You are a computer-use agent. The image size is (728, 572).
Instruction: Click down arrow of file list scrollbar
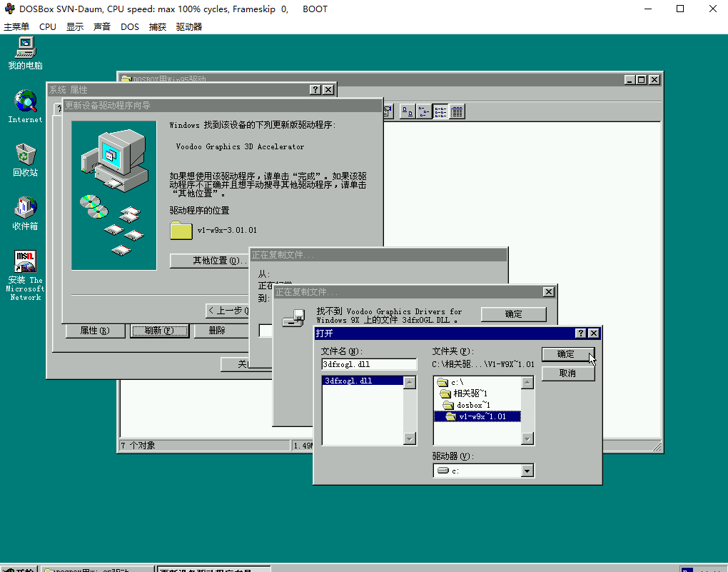pos(410,438)
